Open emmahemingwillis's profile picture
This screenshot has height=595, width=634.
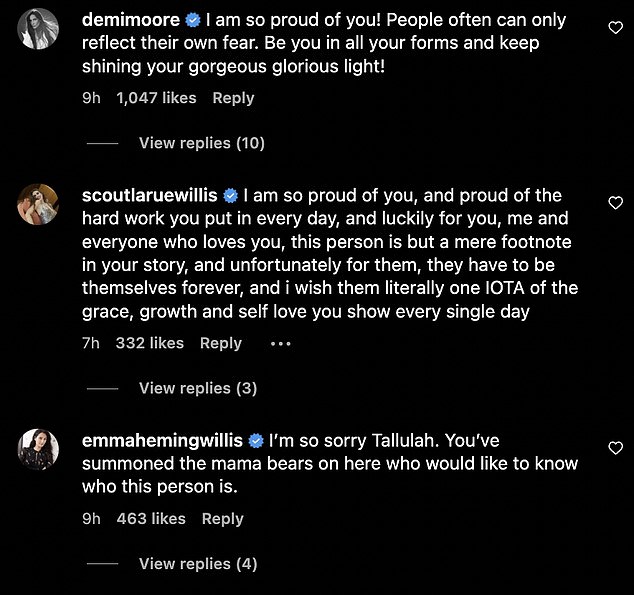[40, 452]
